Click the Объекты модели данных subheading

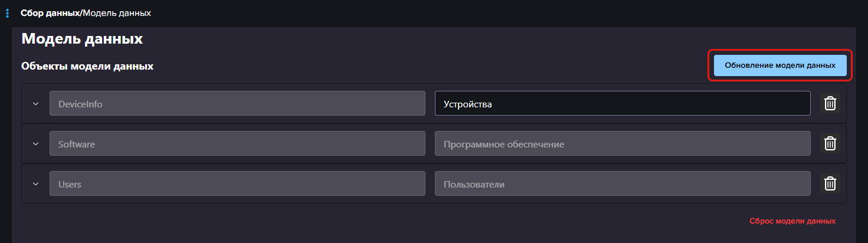87,66
